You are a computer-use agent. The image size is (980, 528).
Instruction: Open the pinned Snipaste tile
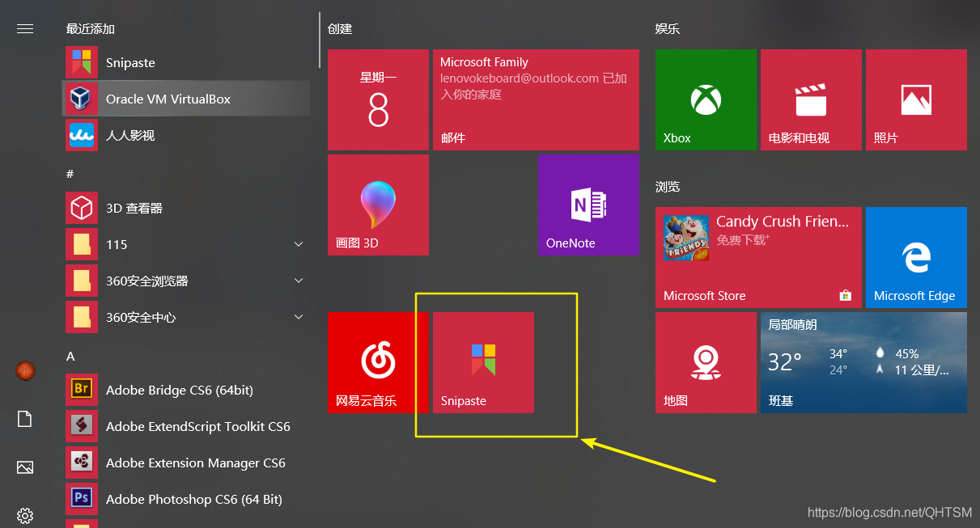pyautogui.click(x=483, y=362)
